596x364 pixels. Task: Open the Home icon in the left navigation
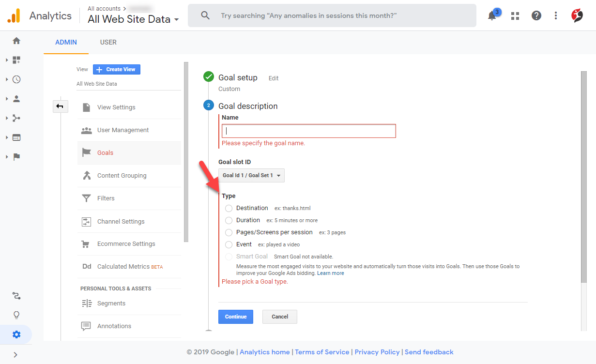16,41
